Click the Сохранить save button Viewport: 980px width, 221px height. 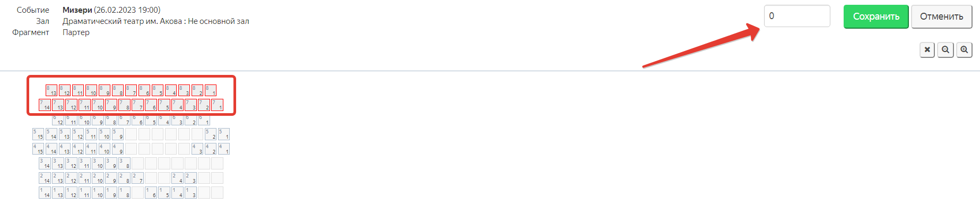[x=876, y=16]
